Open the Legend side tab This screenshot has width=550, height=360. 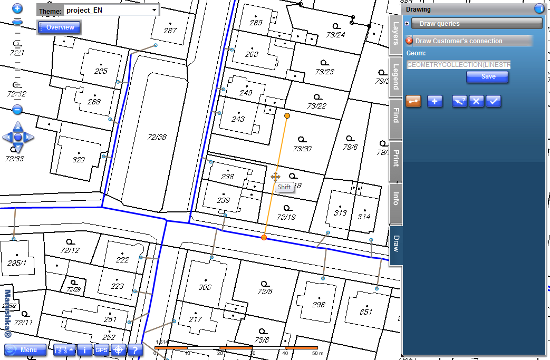[x=396, y=77]
